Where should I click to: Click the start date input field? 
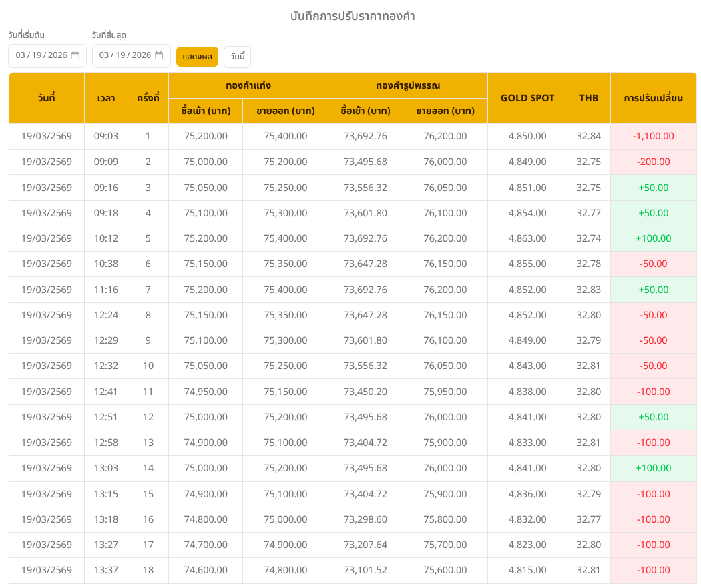click(41, 55)
